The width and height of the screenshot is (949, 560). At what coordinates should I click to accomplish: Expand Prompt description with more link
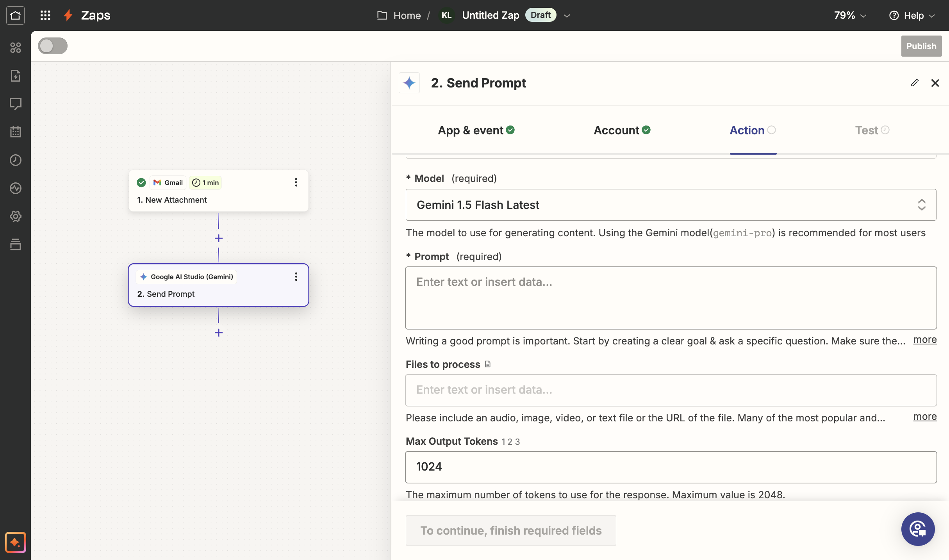[925, 340]
